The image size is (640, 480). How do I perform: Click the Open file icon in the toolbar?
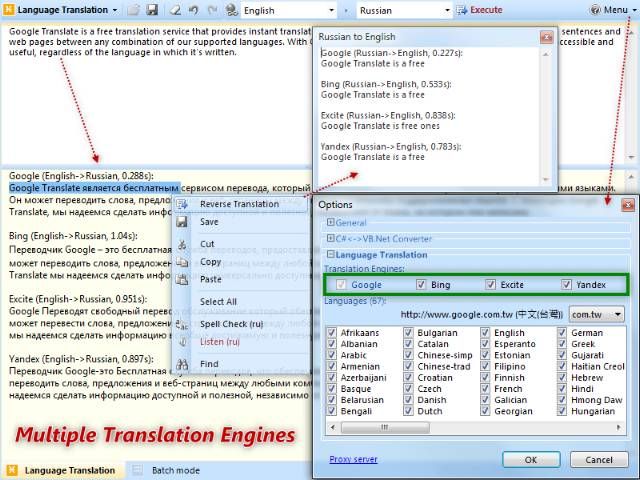(134, 10)
